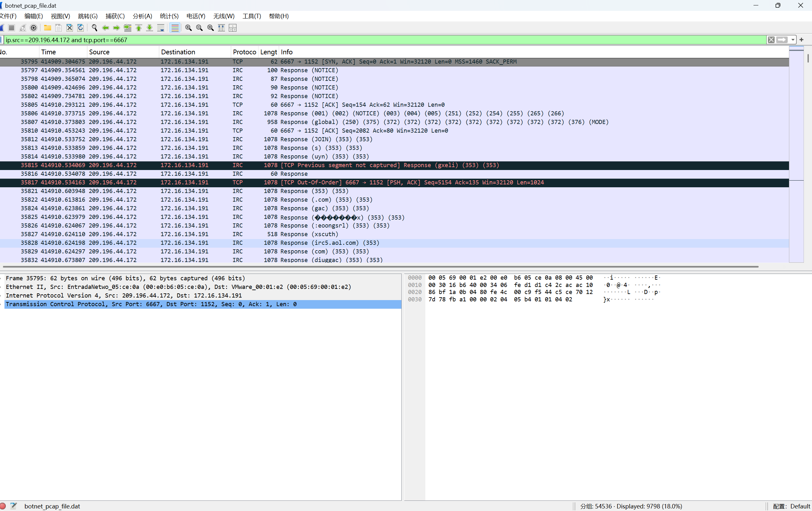Open the find packet magnifier
812x511 pixels.
[x=94, y=28]
